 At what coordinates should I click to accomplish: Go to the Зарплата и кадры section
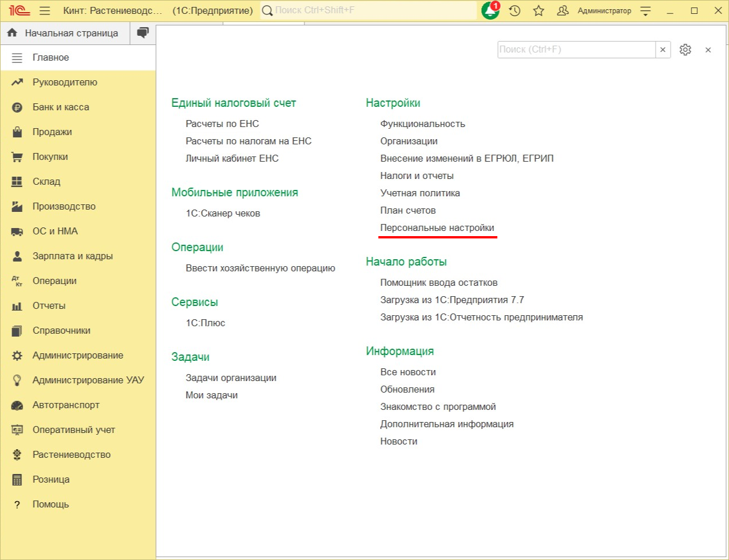click(x=72, y=256)
